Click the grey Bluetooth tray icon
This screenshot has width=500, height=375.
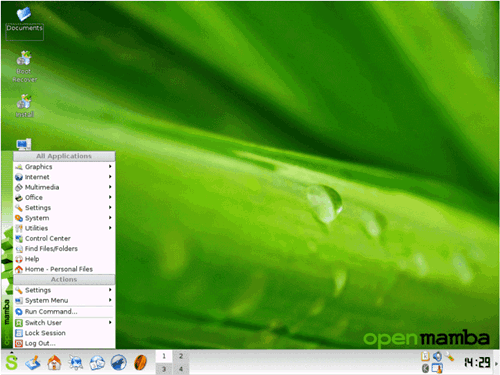425,368
